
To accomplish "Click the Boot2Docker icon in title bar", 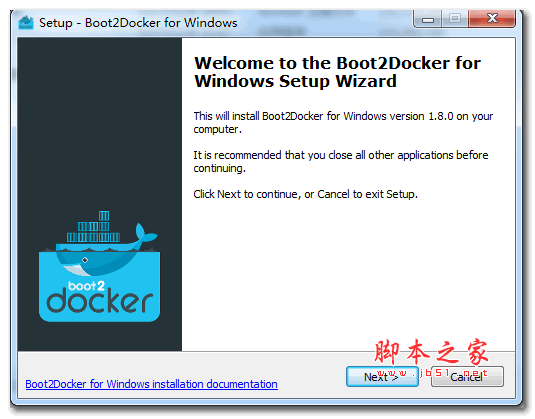I will [26, 23].
